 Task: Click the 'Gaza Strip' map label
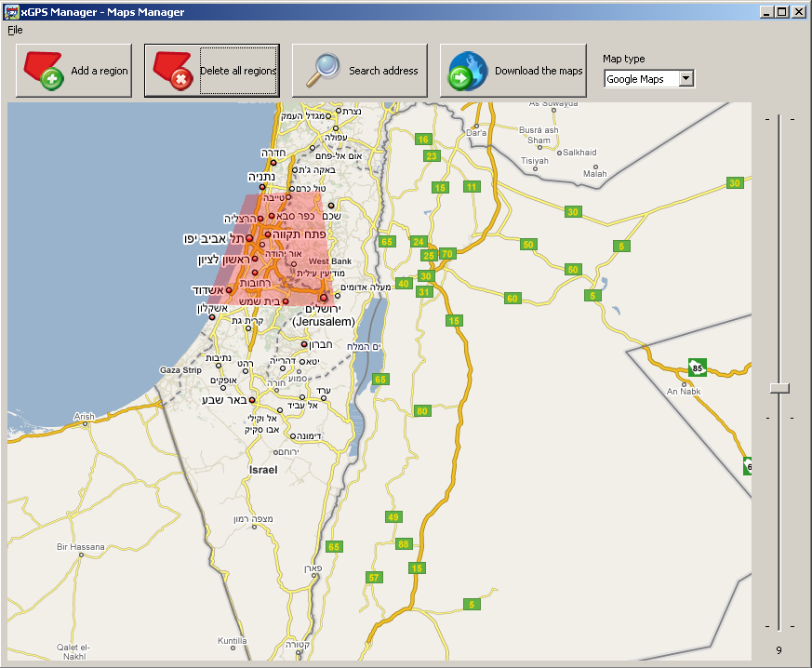click(180, 369)
